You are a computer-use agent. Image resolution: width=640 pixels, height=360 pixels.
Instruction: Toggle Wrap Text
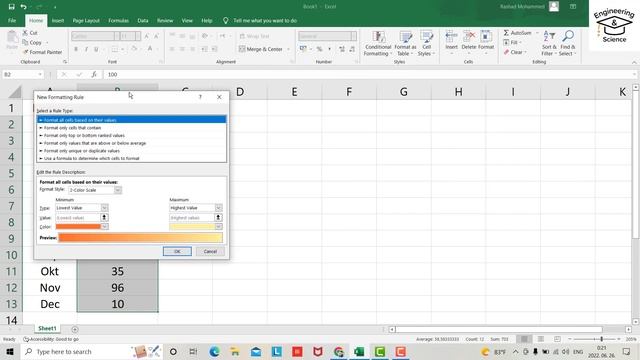pyautogui.click(x=254, y=36)
